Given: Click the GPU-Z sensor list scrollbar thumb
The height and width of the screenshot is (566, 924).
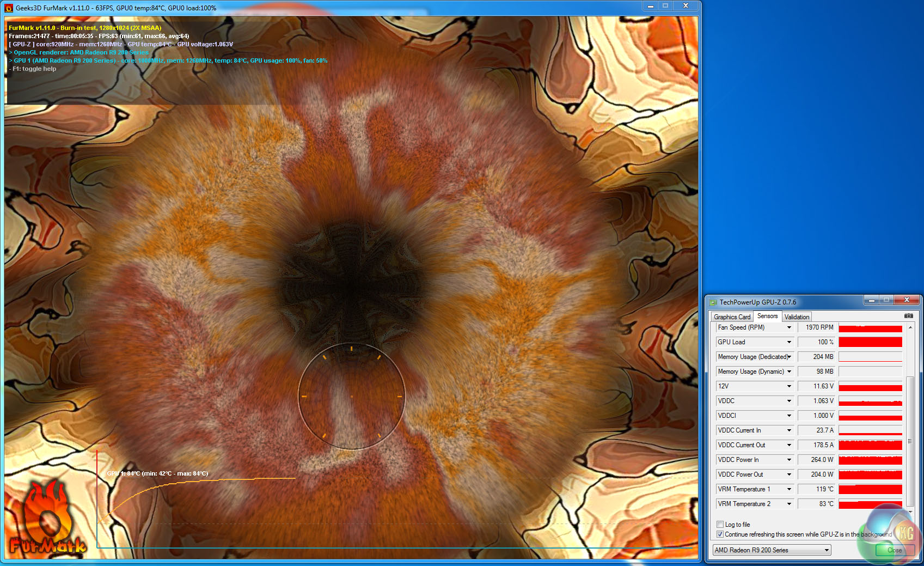Looking at the screenshot, I should coord(910,441).
